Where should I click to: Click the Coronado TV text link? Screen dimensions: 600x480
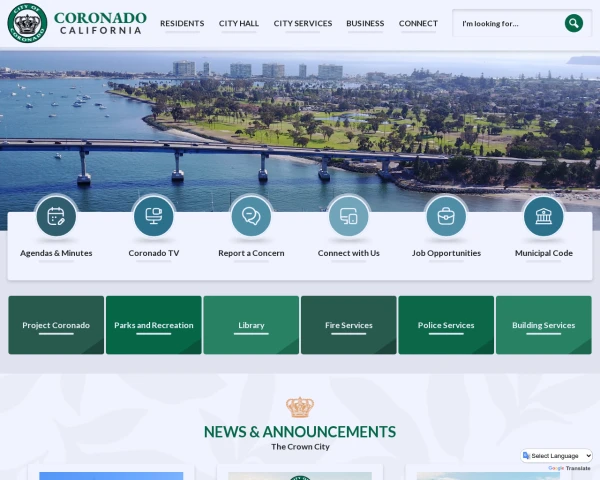[154, 253]
